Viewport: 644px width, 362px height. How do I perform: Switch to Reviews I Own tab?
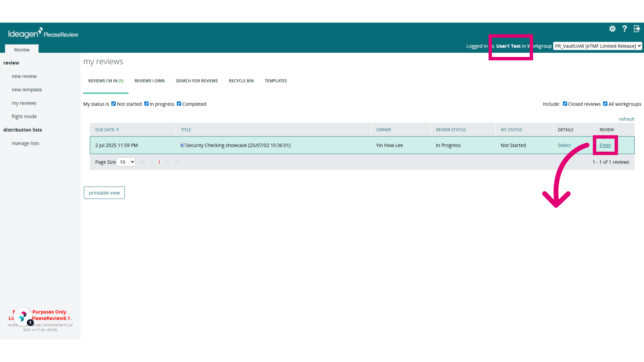(x=150, y=81)
